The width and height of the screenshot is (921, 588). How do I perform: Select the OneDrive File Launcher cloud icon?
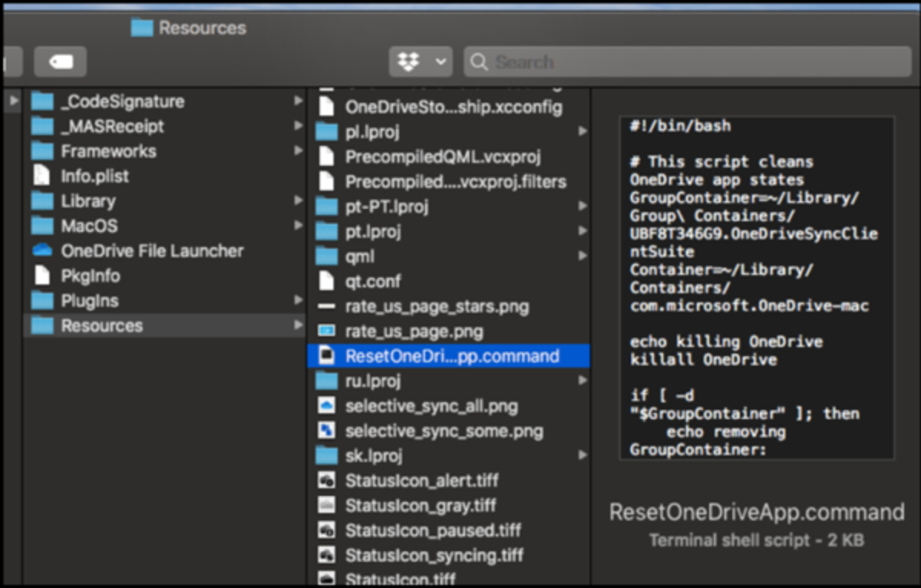tap(41, 251)
